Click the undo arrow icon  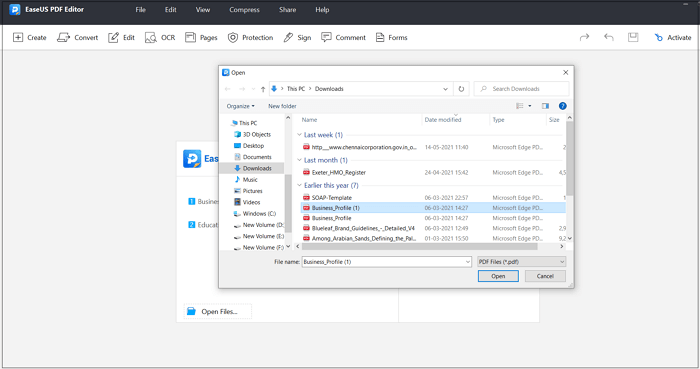608,37
